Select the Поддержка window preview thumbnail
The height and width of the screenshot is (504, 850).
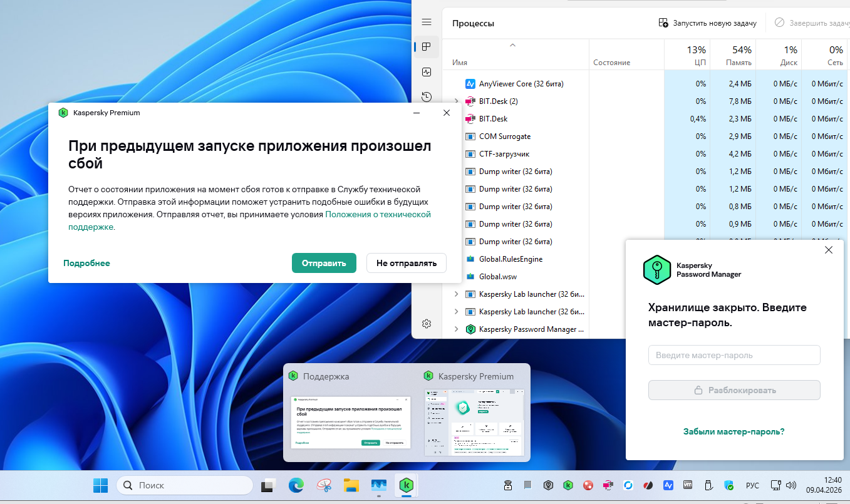[350, 422]
